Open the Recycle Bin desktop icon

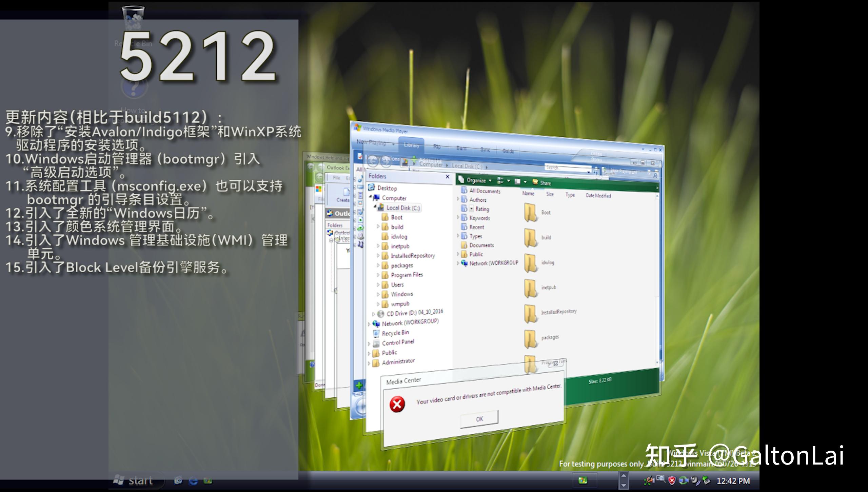[x=133, y=25]
